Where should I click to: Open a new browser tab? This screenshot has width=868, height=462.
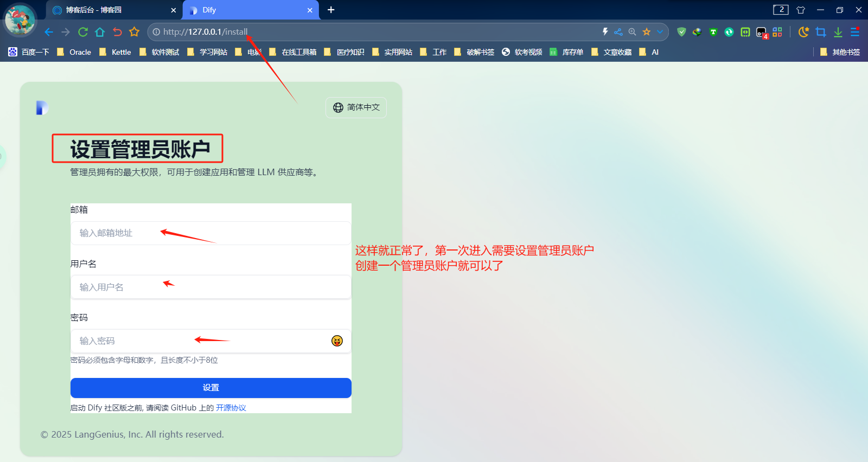[x=331, y=10]
